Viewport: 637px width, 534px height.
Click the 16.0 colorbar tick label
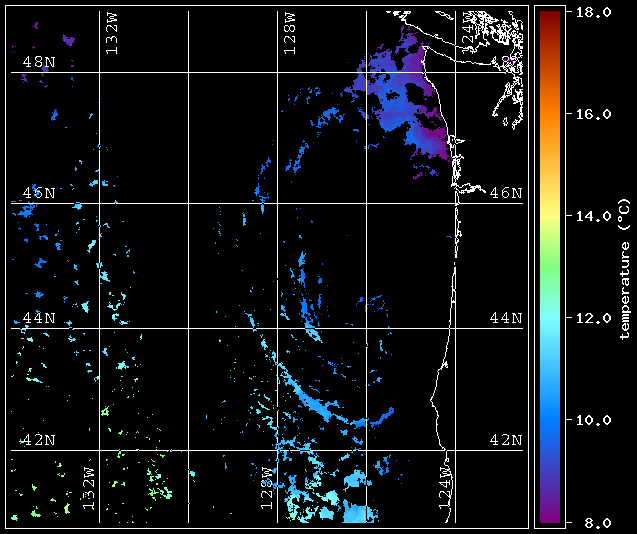click(582, 114)
